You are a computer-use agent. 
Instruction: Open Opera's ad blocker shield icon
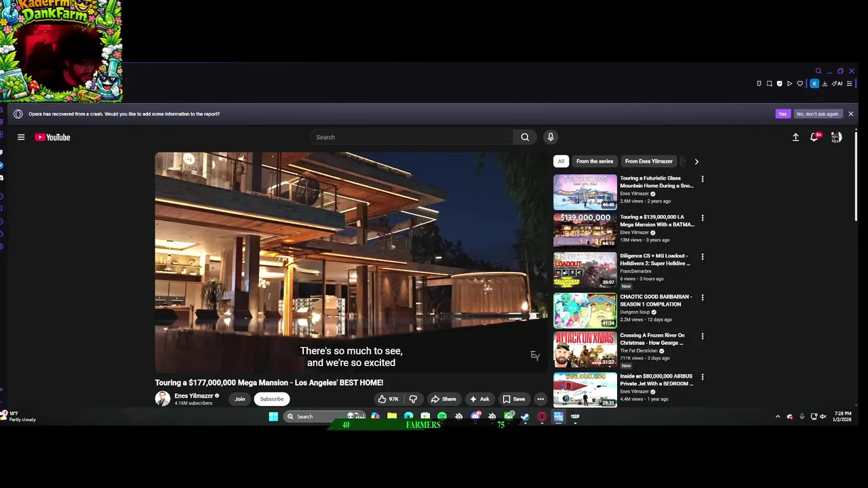pyautogui.click(x=779, y=83)
